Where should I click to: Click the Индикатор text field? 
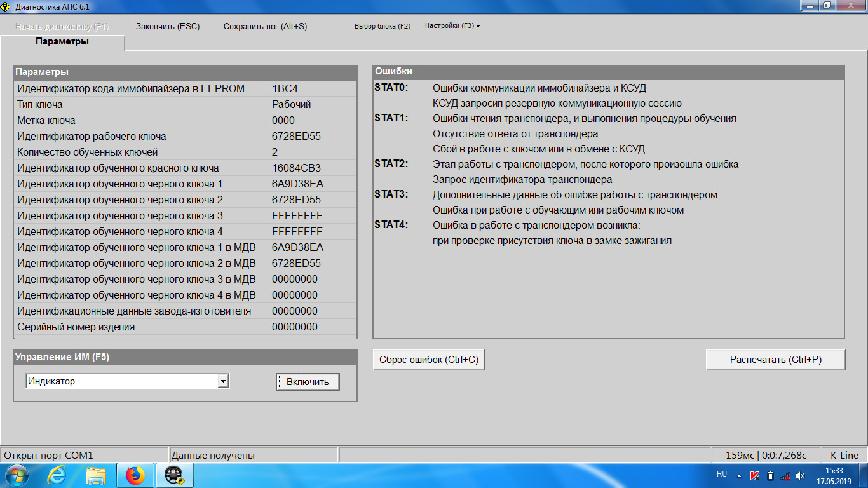pos(121,381)
